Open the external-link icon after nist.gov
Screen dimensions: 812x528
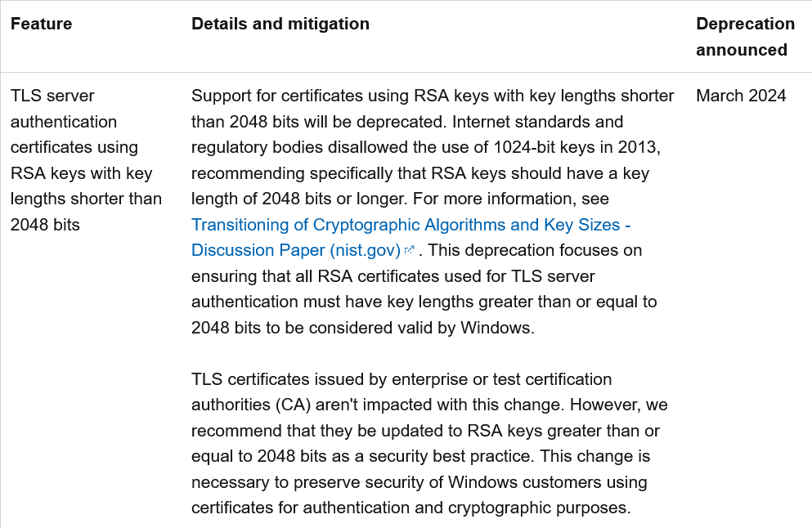point(409,251)
